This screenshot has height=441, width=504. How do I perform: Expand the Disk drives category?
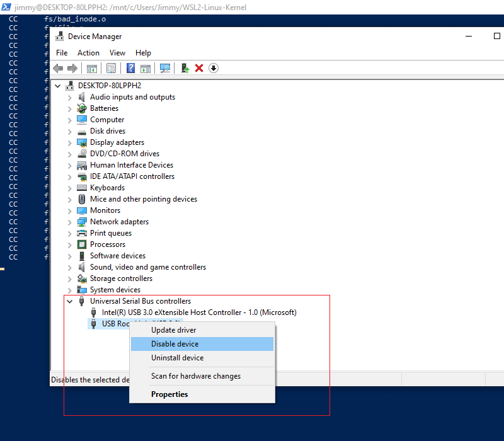pos(69,132)
